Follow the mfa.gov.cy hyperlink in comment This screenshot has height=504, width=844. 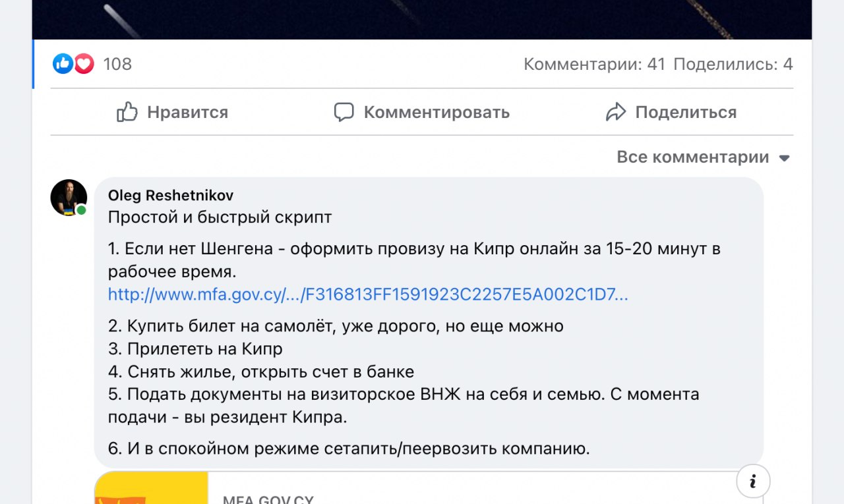(368, 294)
